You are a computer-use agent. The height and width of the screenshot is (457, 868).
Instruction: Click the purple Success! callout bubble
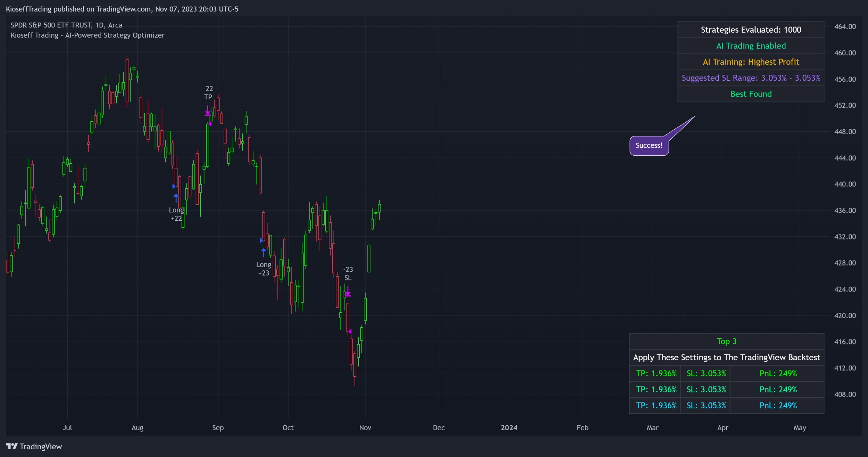pyautogui.click(x=649, y=146)
